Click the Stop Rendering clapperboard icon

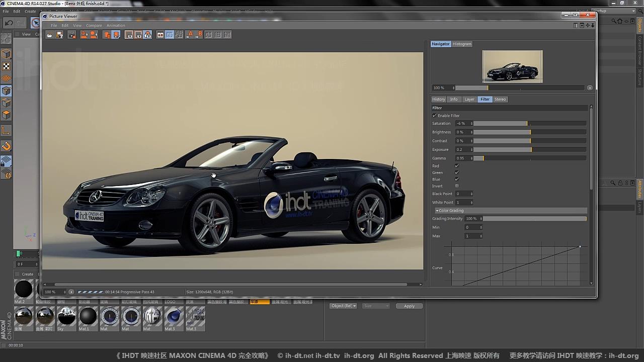point(72,35)
